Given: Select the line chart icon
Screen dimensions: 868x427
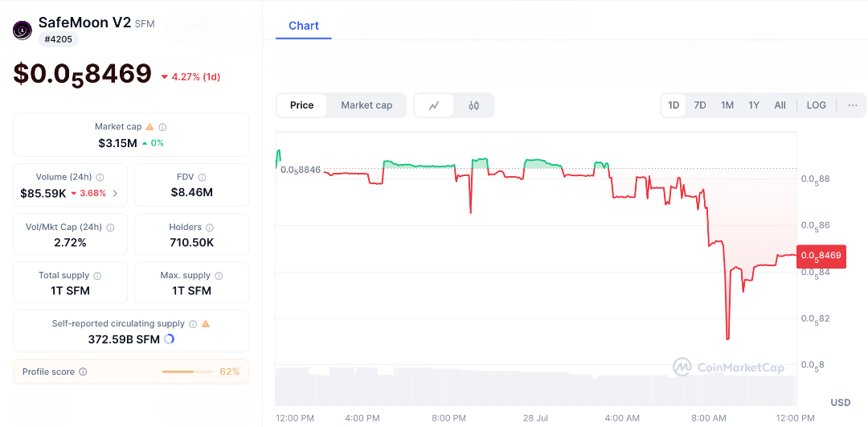Looking at the screenshot, I should 434,105.
